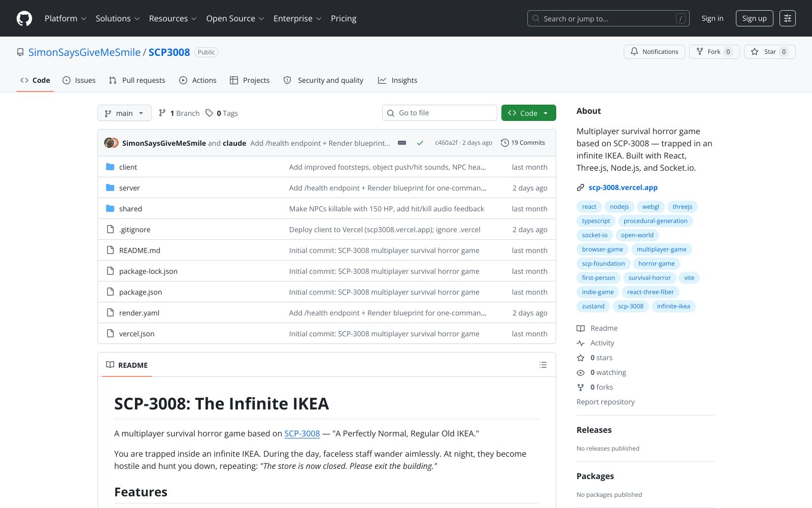Click the bell icon in Notifications
This screenshot has width=812, height=508.
(634, 51)
